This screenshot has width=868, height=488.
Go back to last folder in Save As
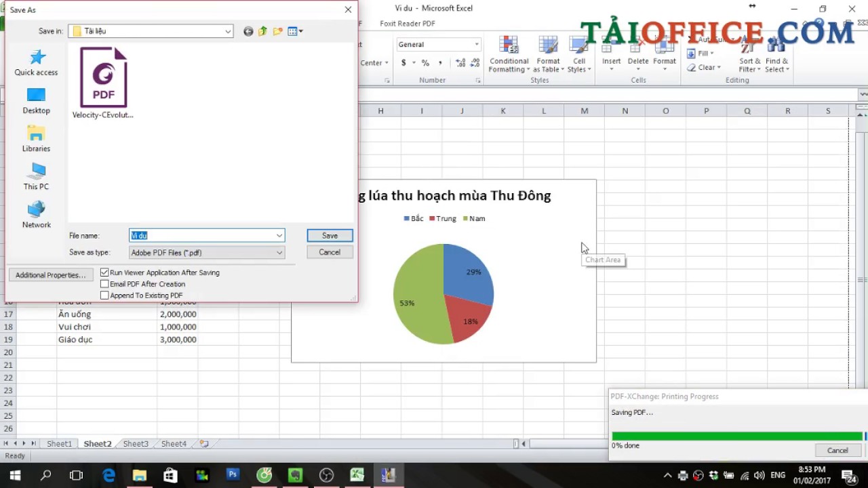[x=248, y=31]
